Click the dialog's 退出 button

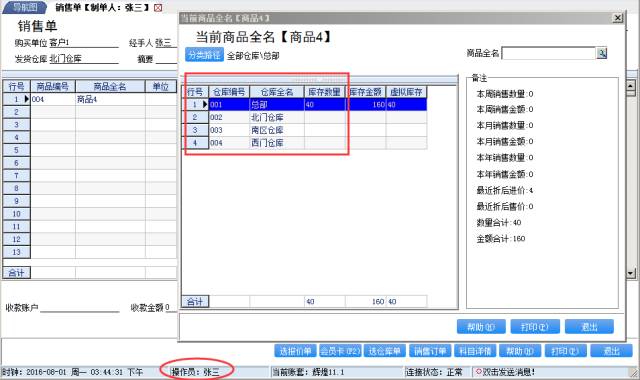[589, 327]
